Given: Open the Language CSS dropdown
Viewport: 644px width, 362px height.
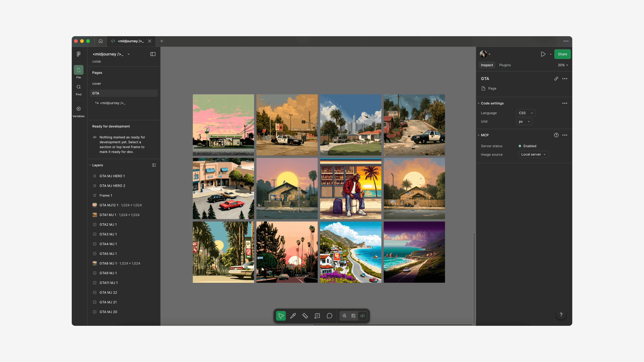Looking at the screenshot, I should pyautogui.click(x=525, y=113).
